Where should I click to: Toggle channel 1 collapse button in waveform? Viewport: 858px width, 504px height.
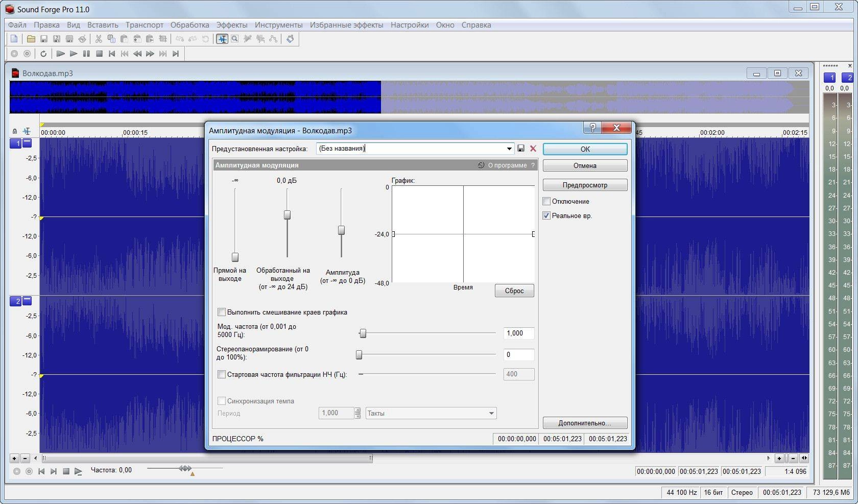coord(27,143)
